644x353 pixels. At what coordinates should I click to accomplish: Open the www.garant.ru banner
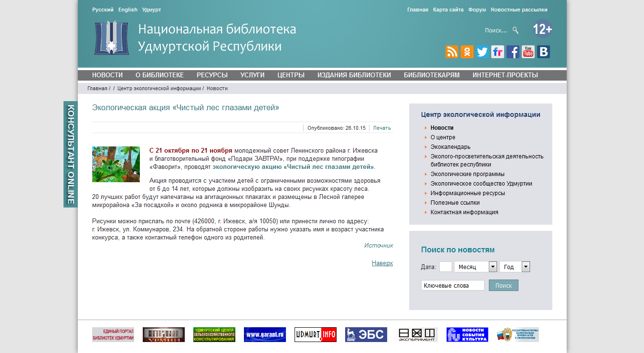265,335
